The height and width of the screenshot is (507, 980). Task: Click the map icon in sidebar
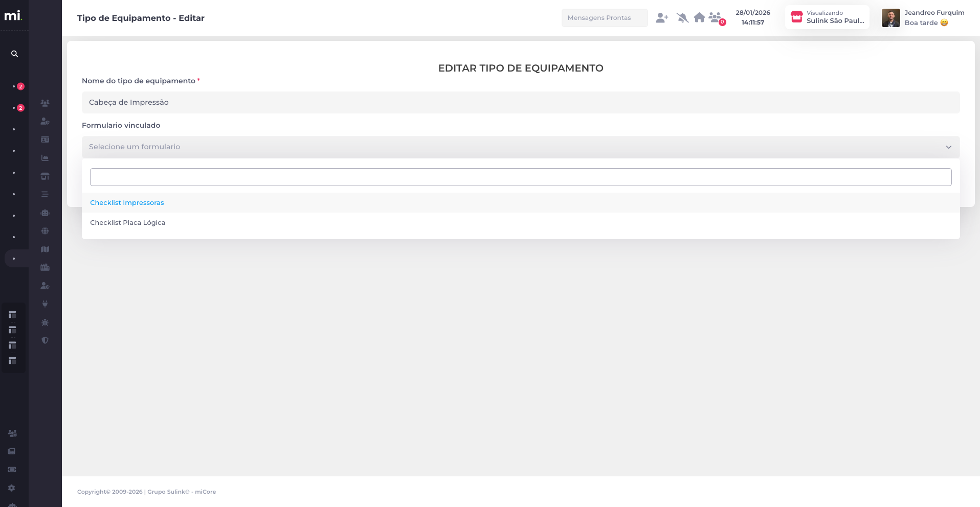coord(45,249)
